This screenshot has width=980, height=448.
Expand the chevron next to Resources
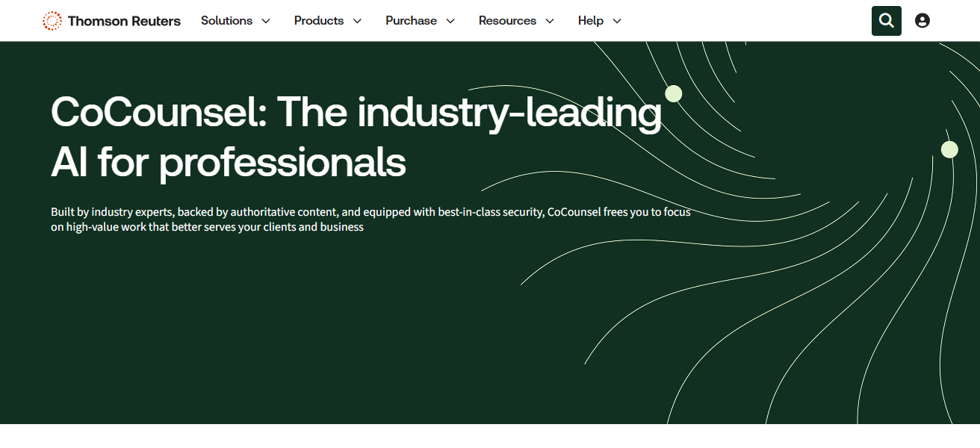click(x=550, y=21)
